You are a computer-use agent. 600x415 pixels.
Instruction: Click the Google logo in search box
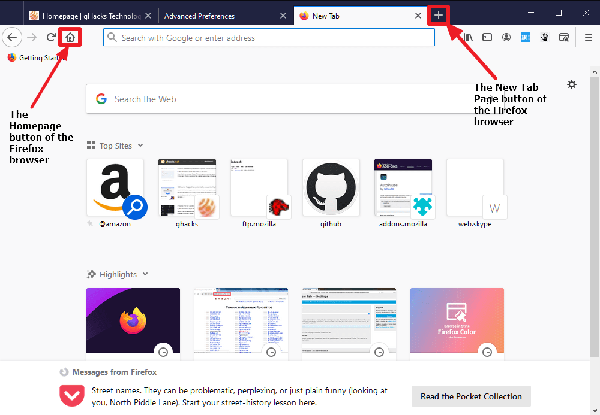(101, 99)
